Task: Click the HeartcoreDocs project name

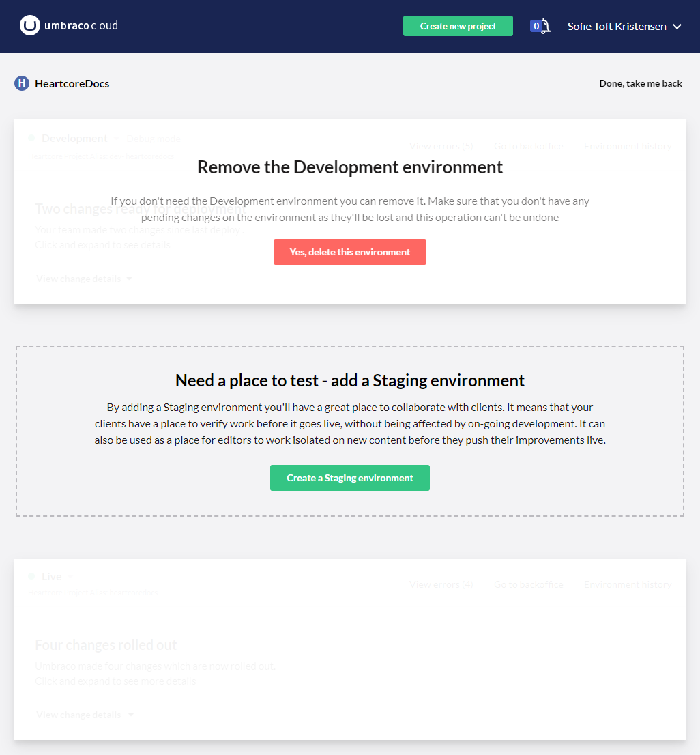Action: coord(72,83)
